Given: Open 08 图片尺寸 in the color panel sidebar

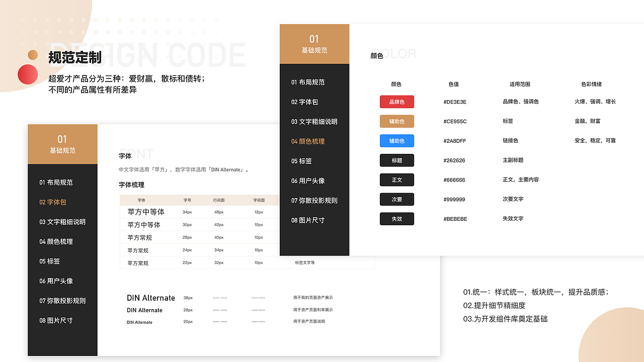Looking at the screenshot, I should pos(307,220).
